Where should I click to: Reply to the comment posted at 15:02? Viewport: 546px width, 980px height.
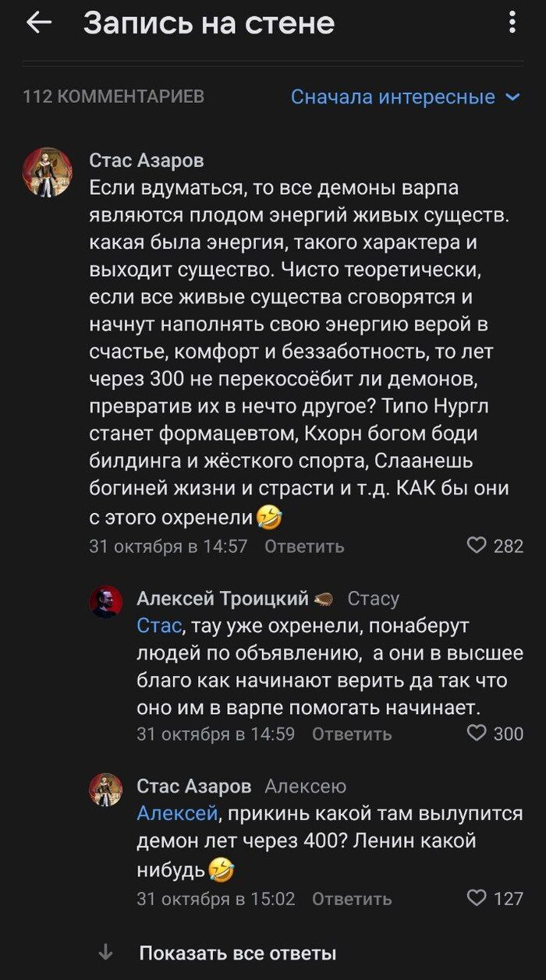click(352, 899)
